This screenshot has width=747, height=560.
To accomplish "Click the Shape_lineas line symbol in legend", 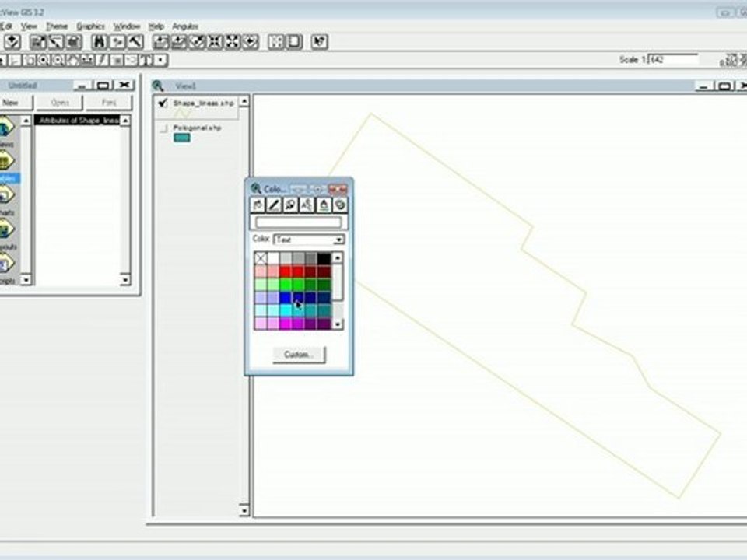I will 181,114.
